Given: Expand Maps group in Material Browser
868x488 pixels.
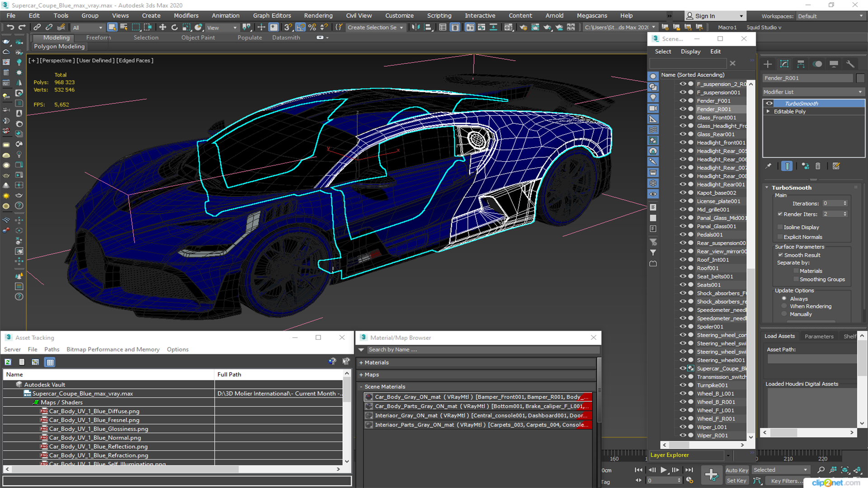Looking at the screenshot, I should click(361, 375).
